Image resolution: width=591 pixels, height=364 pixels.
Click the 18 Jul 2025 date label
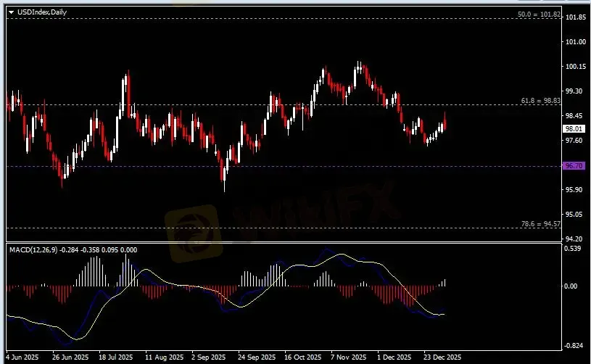pos(115,357)
